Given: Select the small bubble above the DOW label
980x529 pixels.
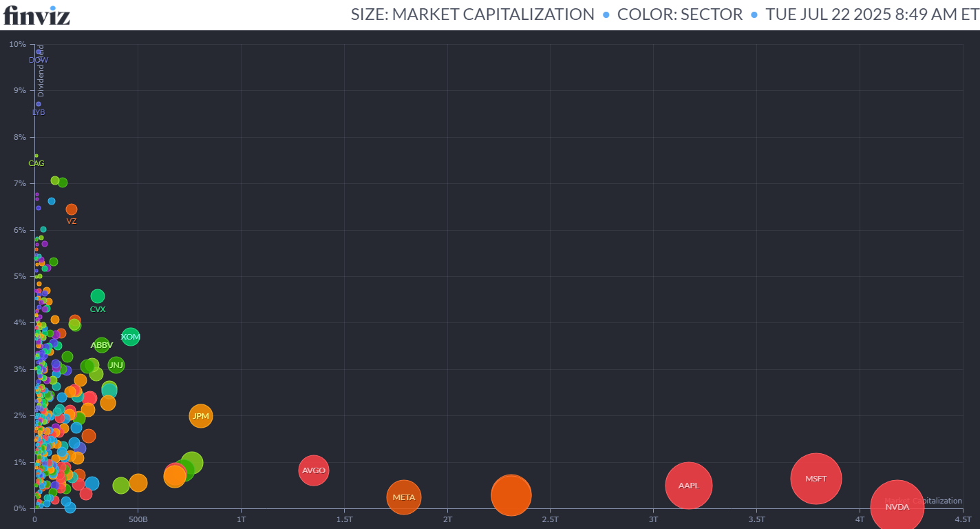Looking at the screenshot, I should [x=39, y=52].
